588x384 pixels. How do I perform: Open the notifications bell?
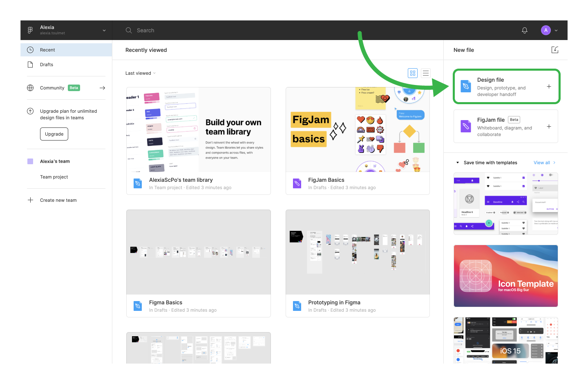pos(524,30)
